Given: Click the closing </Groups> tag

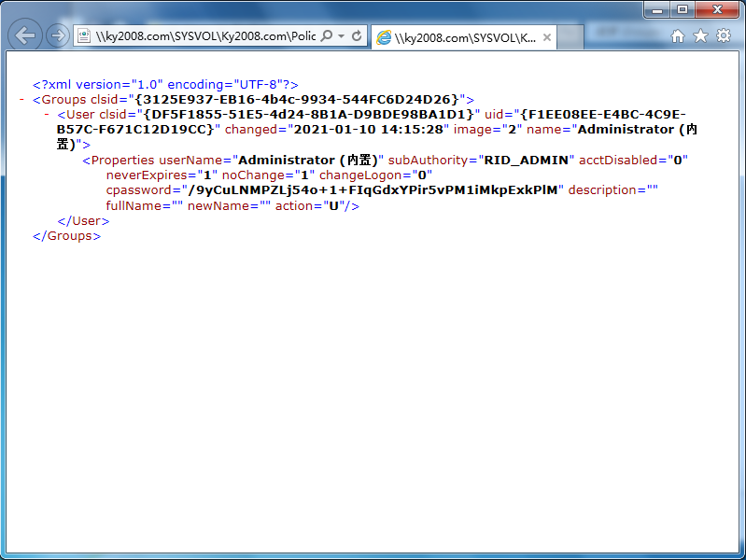Looking at the screenshot, I should click(x=66, y=236).
